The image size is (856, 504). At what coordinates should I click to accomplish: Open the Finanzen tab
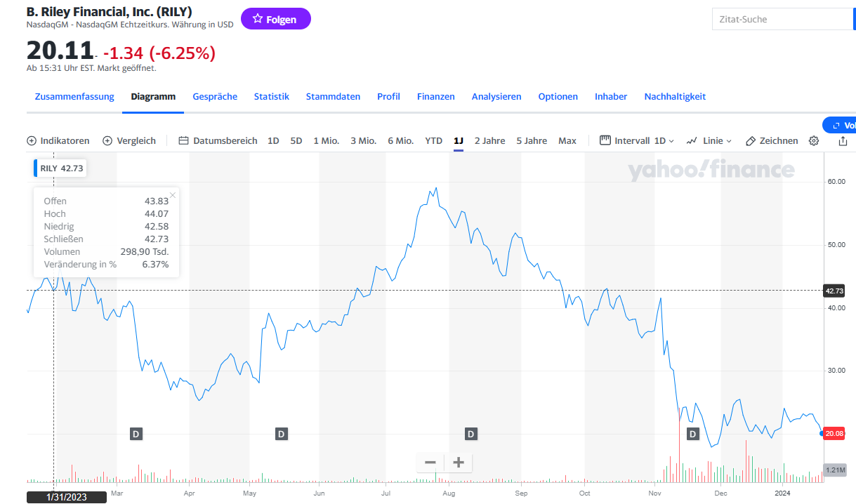pos(435,96)
